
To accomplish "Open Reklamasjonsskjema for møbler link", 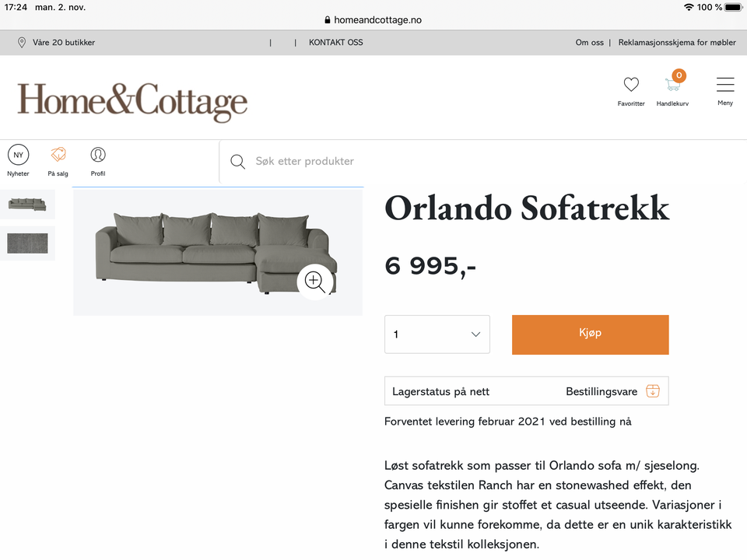I will tap(677, 43).
